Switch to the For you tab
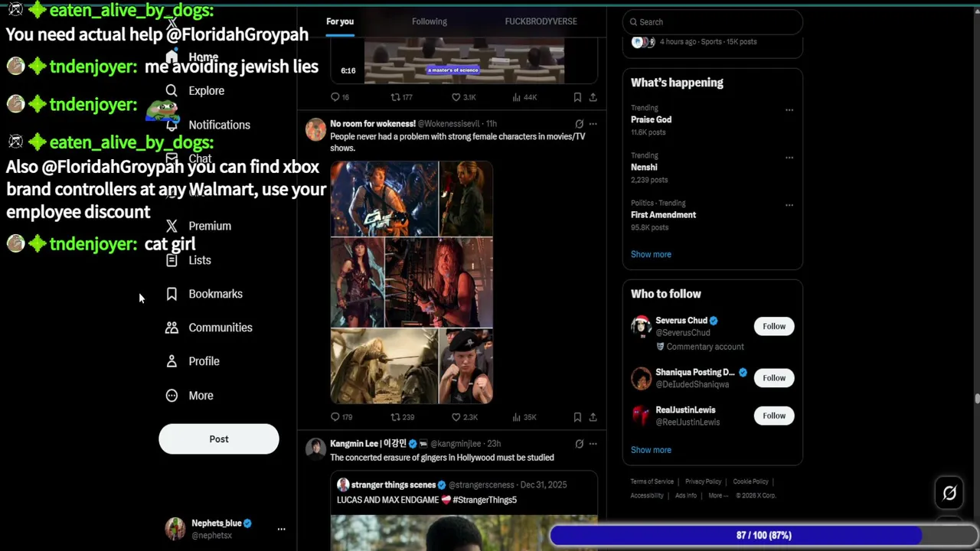This screenshot has height=551, width=980. 340,21
